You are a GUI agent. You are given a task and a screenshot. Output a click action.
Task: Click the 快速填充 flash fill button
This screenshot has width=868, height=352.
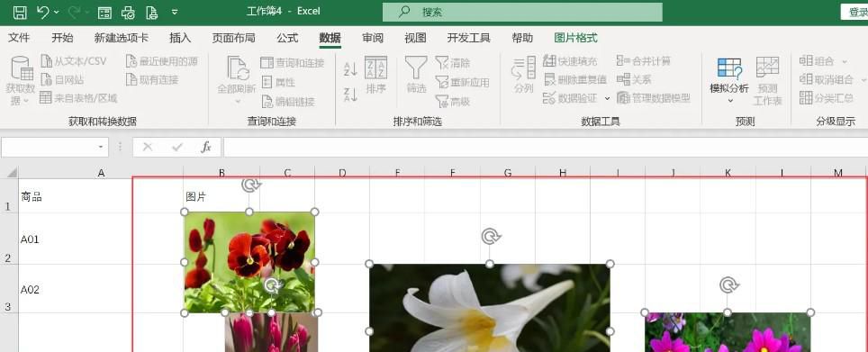pyautogui.click(x=570, y=61)
